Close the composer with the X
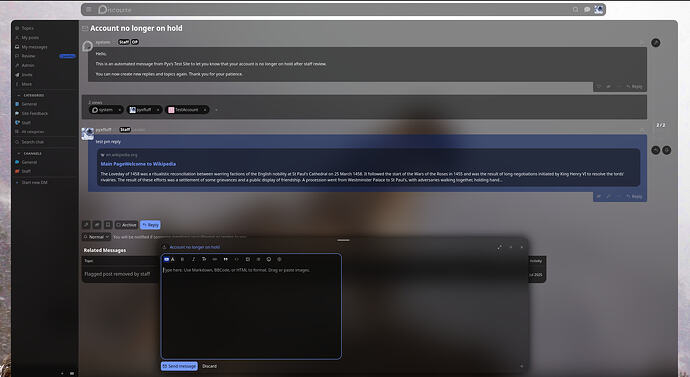 click(x=522, y=247)
